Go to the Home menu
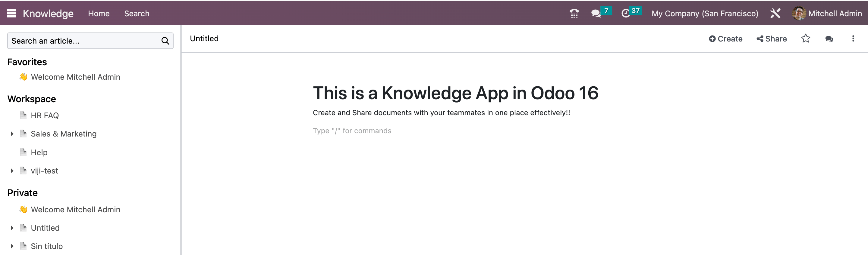This screenshot has height=255, width=868. pyautogui.click(x=99, y=14)
